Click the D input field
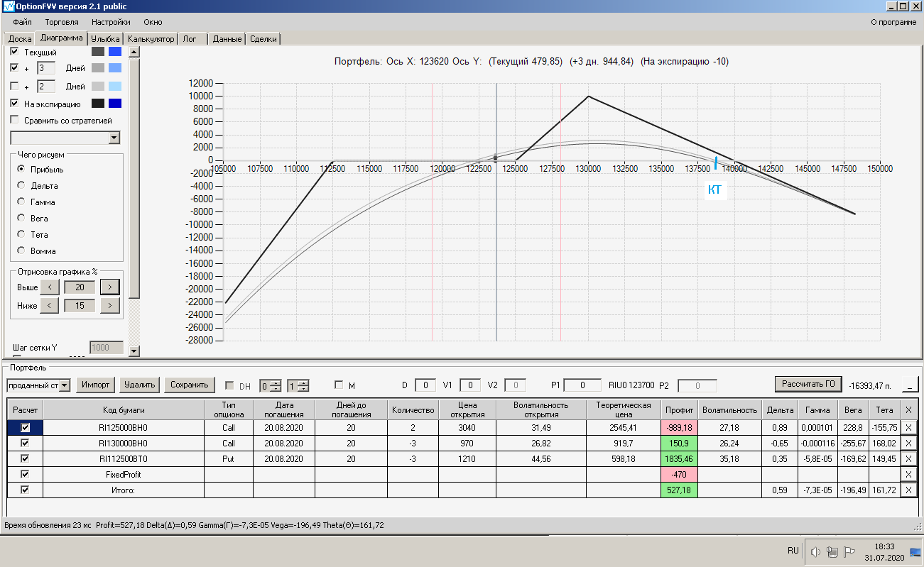This screenshot has width=924, height=567. (x=425, y=385)
